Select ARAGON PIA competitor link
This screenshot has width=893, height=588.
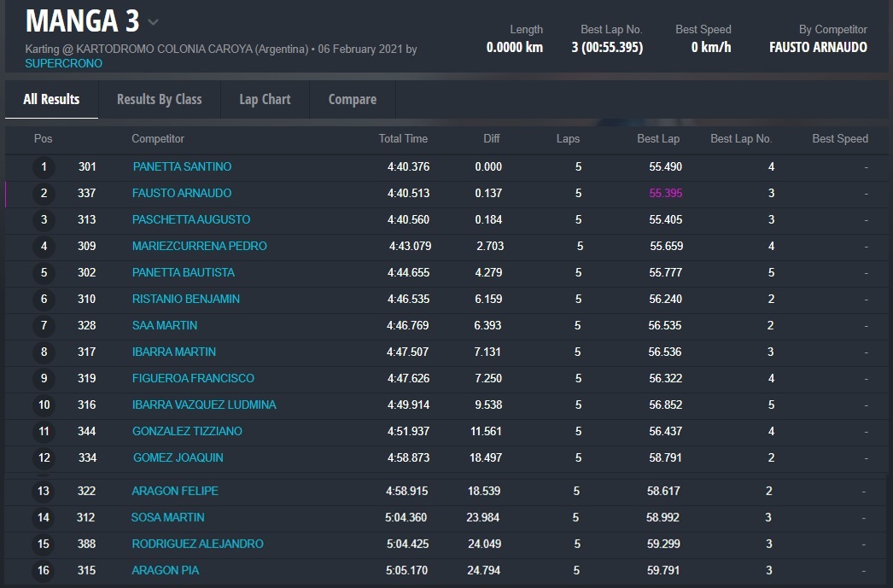(x=165, y=570)
